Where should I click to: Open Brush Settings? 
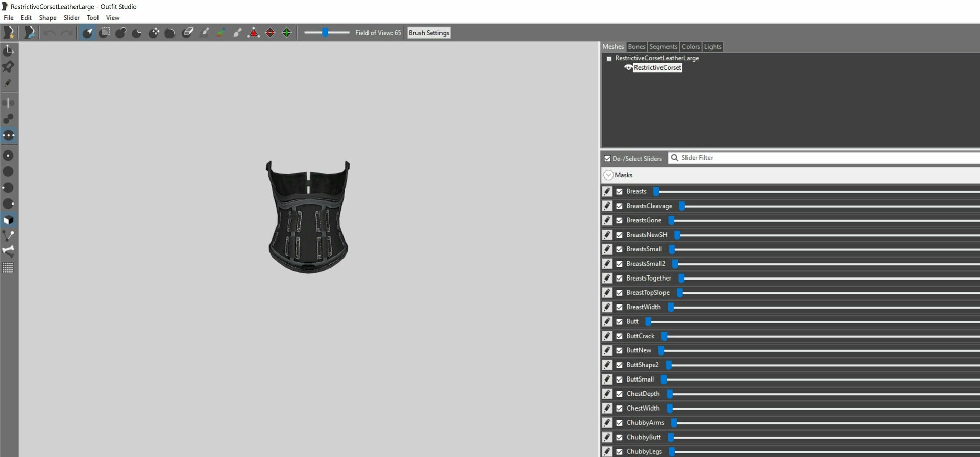point(429,33)
